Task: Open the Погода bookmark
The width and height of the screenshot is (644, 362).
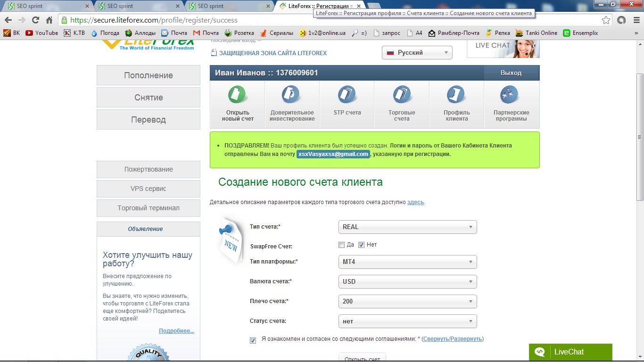Action: (105, 33)
